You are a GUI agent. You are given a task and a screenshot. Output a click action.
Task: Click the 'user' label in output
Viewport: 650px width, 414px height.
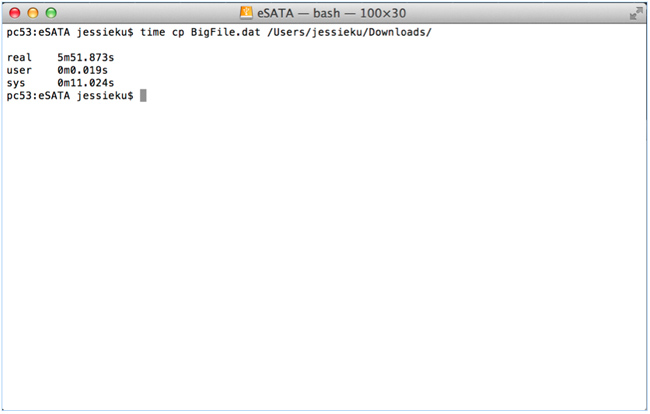(x=19, y=70)
